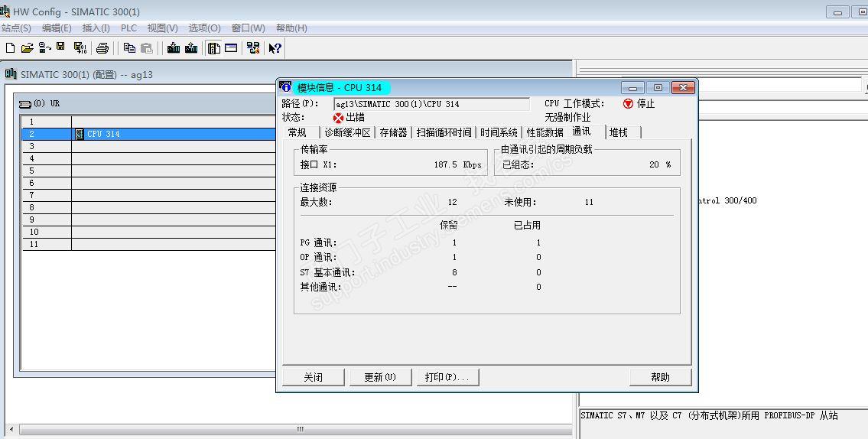The image size is (868, 439).
Task: Click the PG 通讯 label
Action: [x=318, y=242]
